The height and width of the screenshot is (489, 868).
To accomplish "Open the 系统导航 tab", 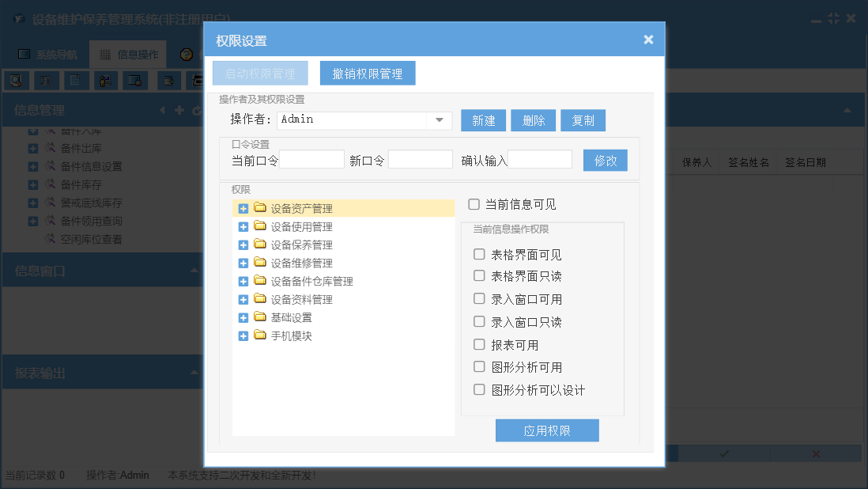I will (47, 55).
